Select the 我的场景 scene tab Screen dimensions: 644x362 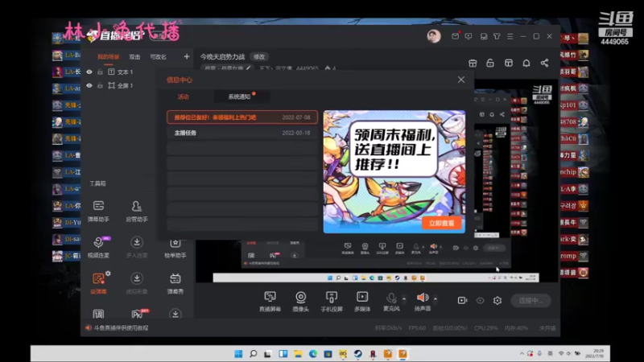(x=109, y=57)
